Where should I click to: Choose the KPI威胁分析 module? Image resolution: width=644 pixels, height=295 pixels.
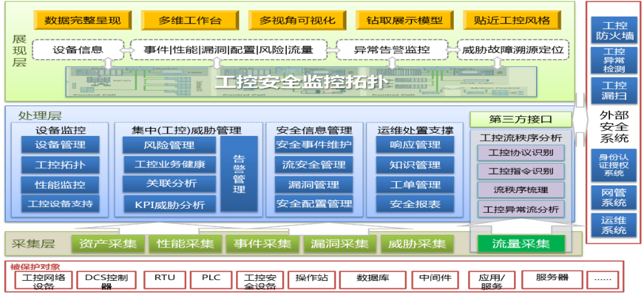(x=169, y=204)
